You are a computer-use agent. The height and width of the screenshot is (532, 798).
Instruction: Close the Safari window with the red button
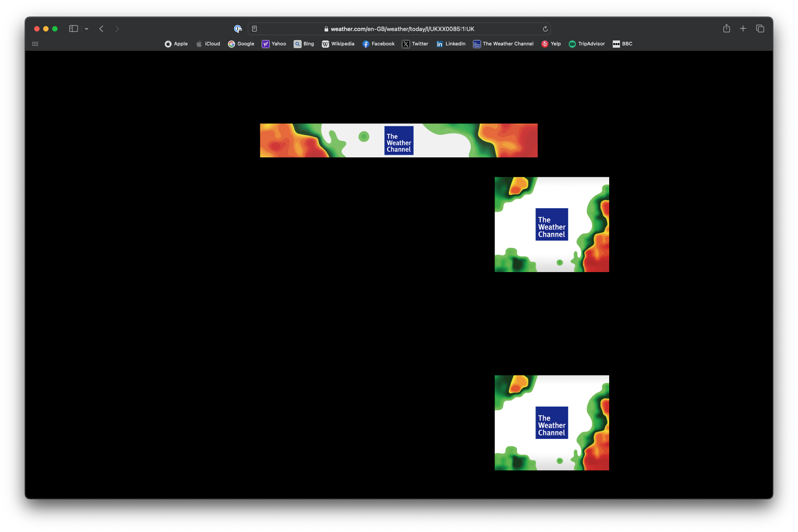click(x=37, y=29)
